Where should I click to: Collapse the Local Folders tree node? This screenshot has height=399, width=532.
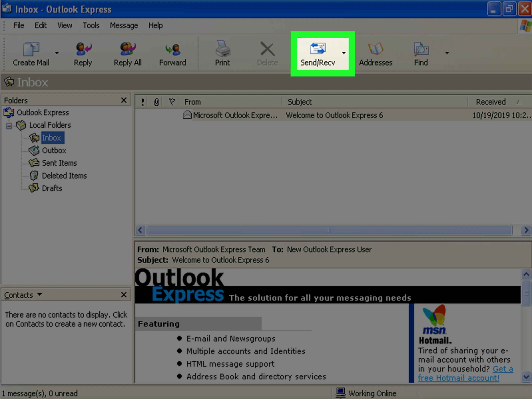(x=9, y=126)
